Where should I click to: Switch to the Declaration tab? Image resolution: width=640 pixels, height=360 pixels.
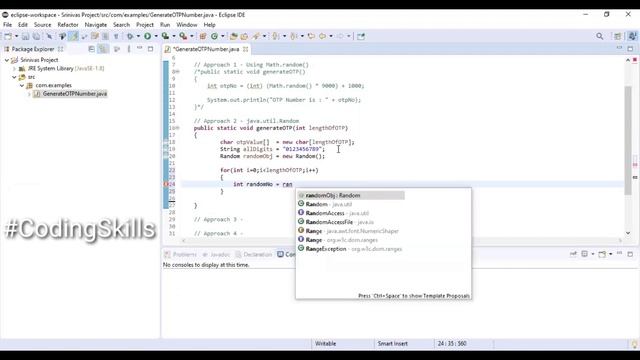(253, 254)
